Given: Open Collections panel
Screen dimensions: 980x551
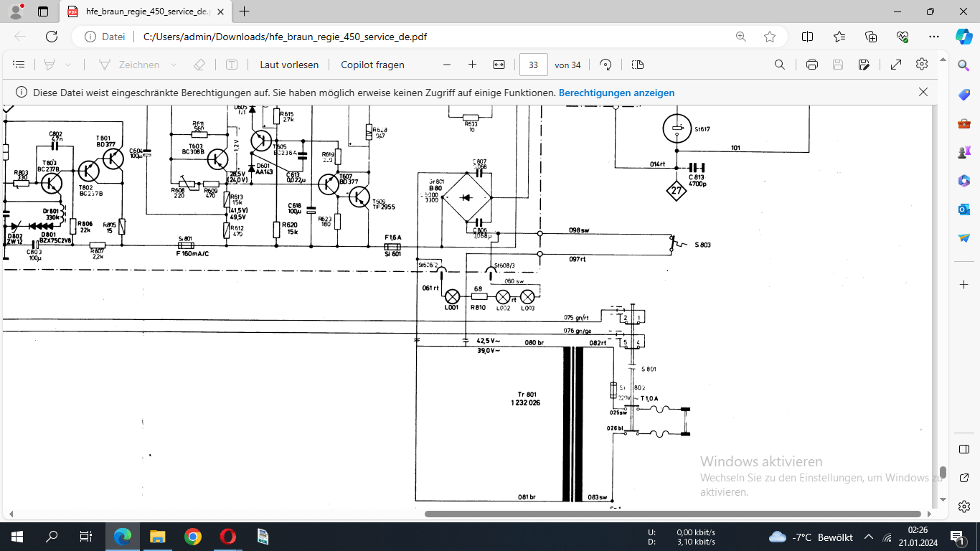Looking at the screenshot, I should [x=871, y=37].
